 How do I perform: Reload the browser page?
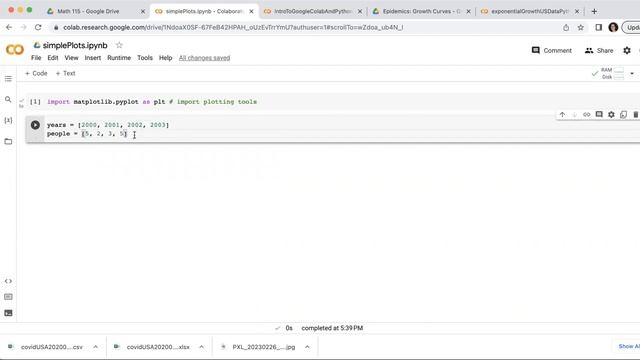[x=38, y=27]
